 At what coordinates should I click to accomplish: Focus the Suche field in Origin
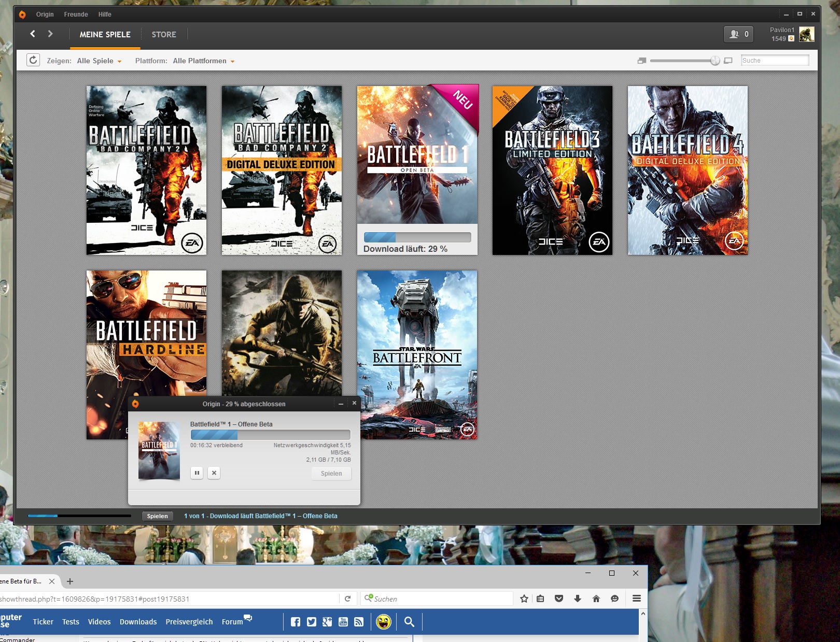tap(775, 61)
